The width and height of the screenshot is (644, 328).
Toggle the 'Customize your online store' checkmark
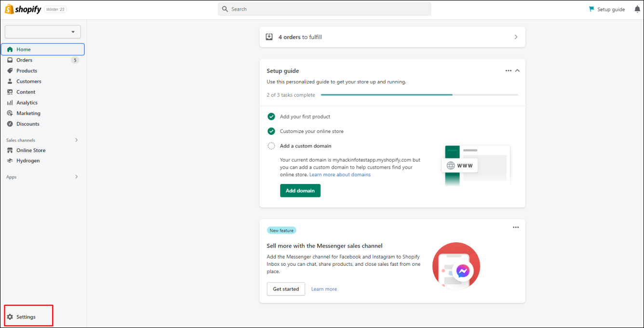pos(271,131)
